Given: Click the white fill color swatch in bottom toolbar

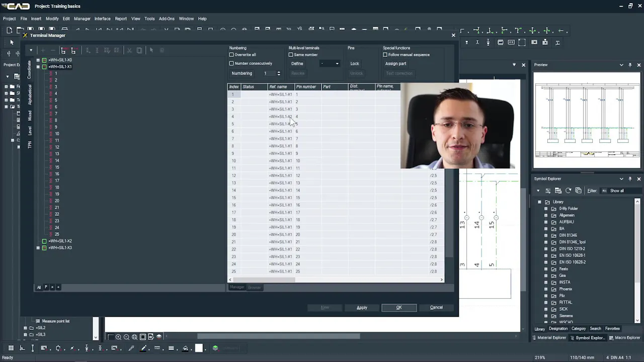Looking at the screenshot, I should pyautogui.click(x=199, y=348).
